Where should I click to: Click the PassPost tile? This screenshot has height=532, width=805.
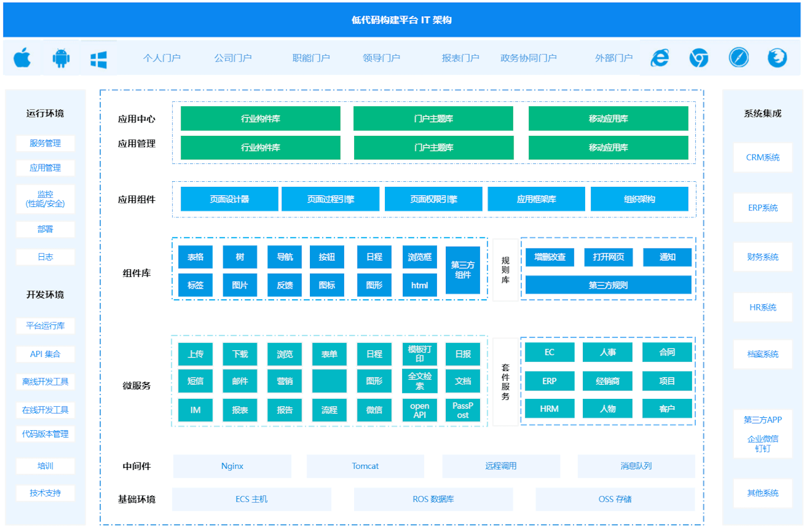pyautogui.click(x=463, y=410)
